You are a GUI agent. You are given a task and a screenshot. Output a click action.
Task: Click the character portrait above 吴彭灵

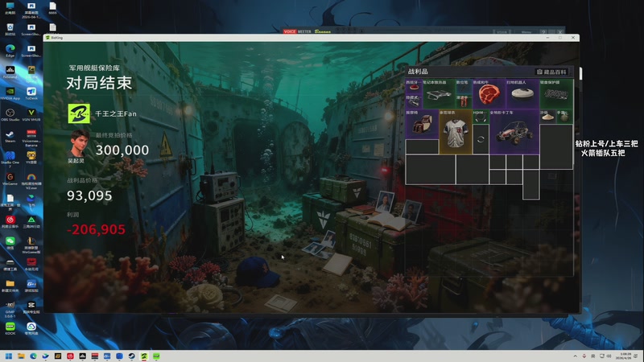(78, 143)
